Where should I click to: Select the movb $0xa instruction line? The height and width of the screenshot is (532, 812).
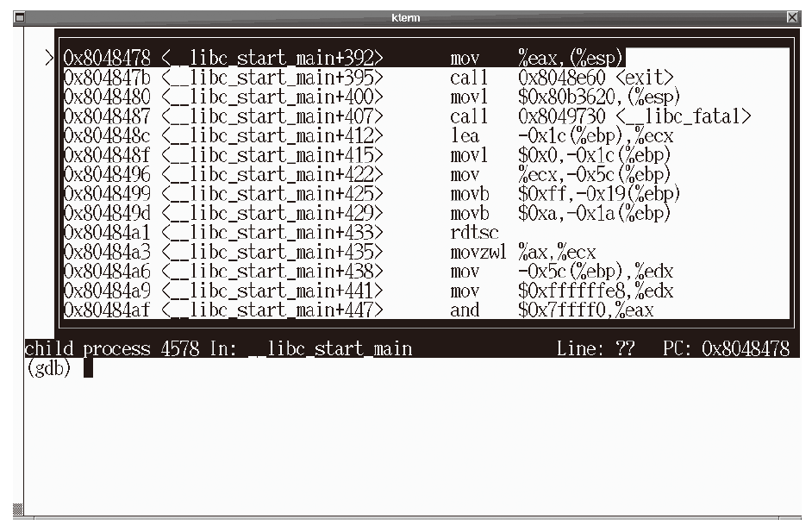[367, 213]
